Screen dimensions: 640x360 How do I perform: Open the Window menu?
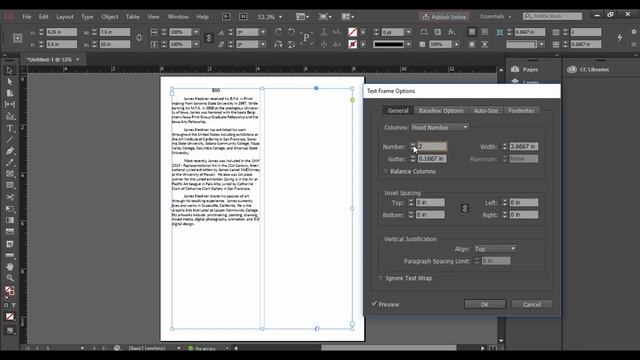(x=178, y=17)
